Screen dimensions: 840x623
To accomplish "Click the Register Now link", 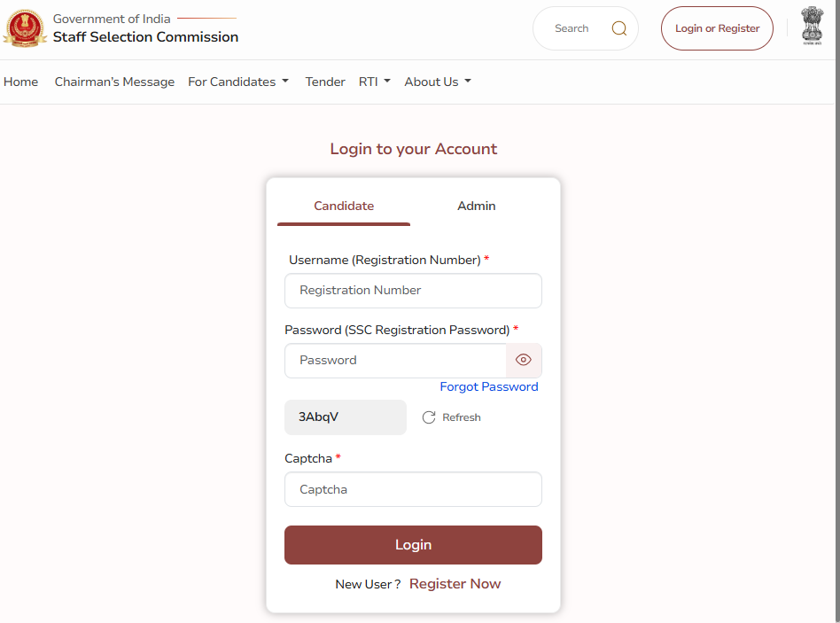I will tap(455, 584).
